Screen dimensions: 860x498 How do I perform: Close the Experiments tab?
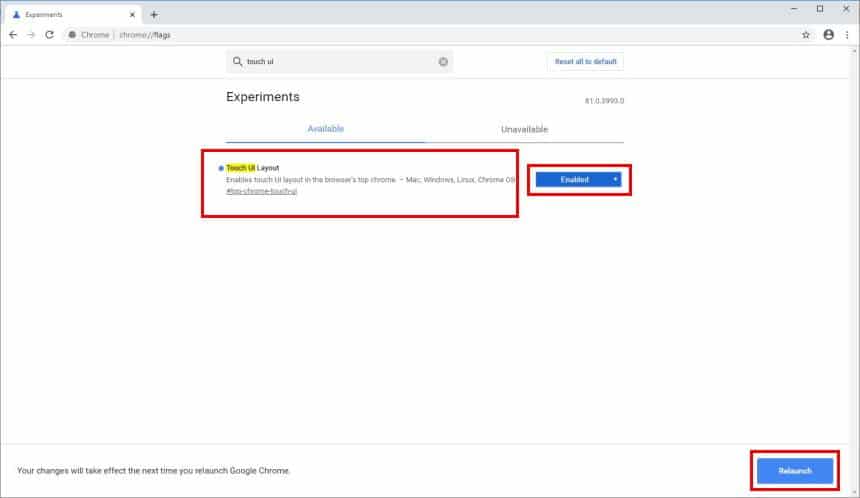132,15
